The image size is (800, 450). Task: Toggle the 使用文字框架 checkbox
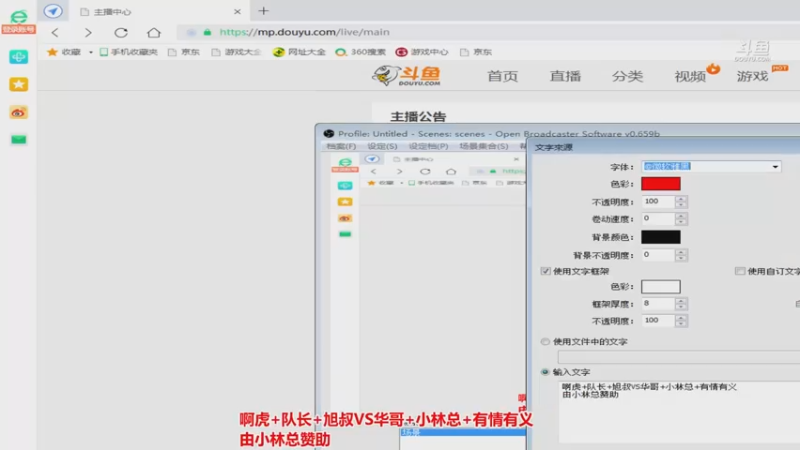(546, 271)
